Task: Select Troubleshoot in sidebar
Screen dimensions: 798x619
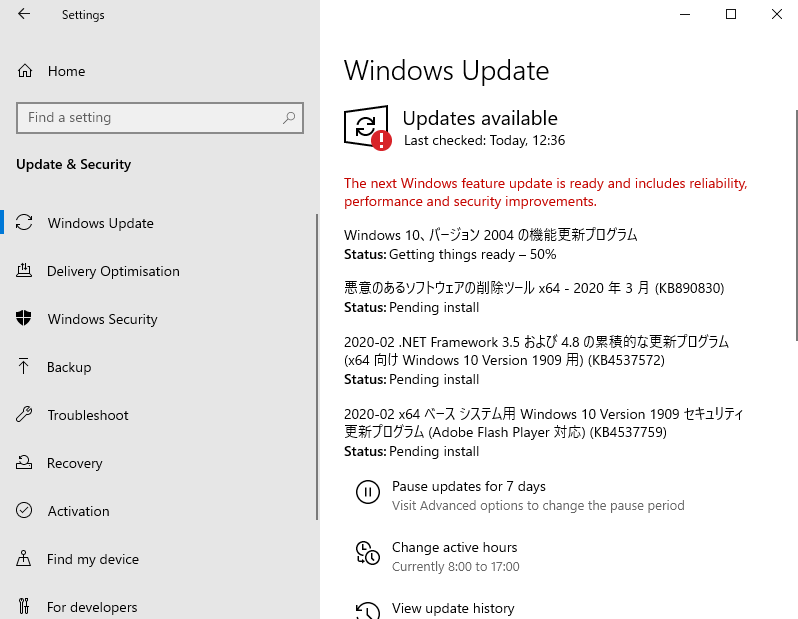Action: coord(88,415)
